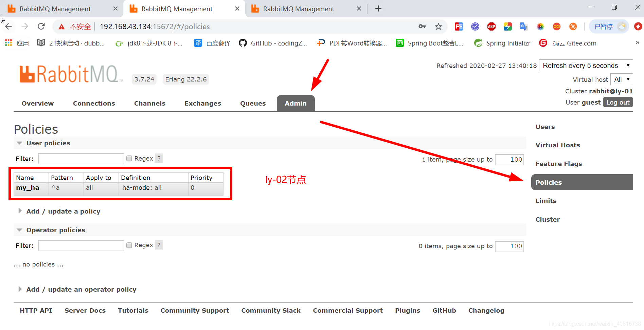The image size is (644, 330).
Task: Open the PDF to Word converter bookmark
Action: [x=352, y=43]
